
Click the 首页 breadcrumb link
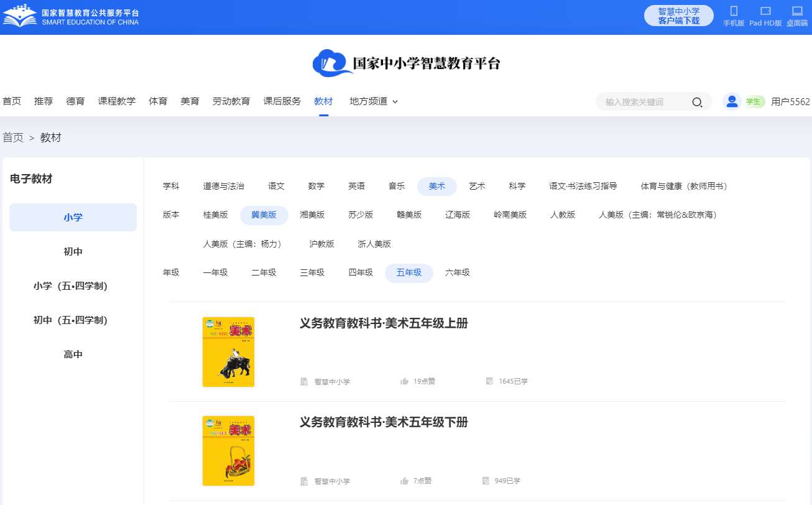click(x=13, y=137)
